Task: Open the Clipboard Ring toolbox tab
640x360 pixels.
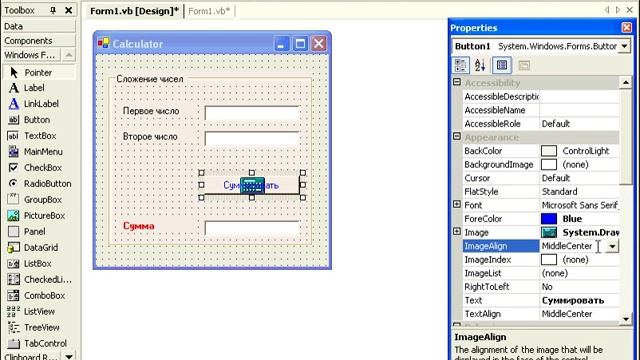Action: pyautogui.click(x=31, y=356)
